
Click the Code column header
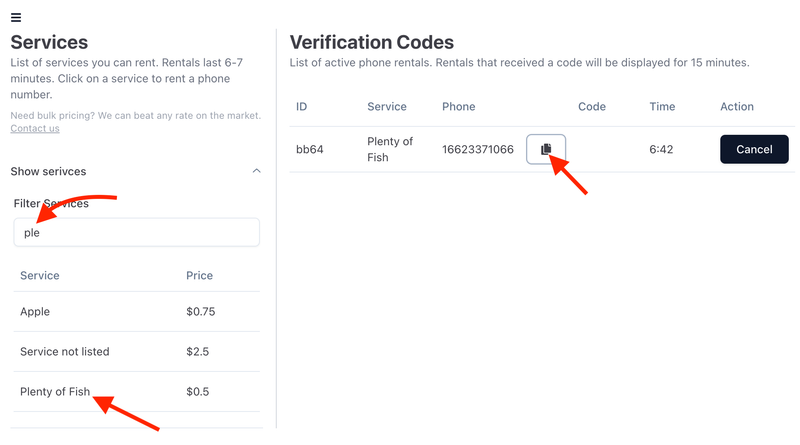pos(592,106)
